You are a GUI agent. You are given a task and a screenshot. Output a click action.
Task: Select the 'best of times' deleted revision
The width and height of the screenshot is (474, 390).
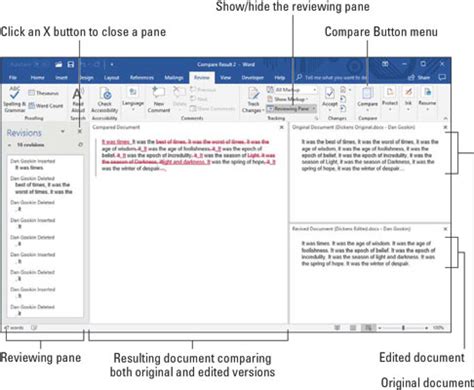[x=41, y=185]
